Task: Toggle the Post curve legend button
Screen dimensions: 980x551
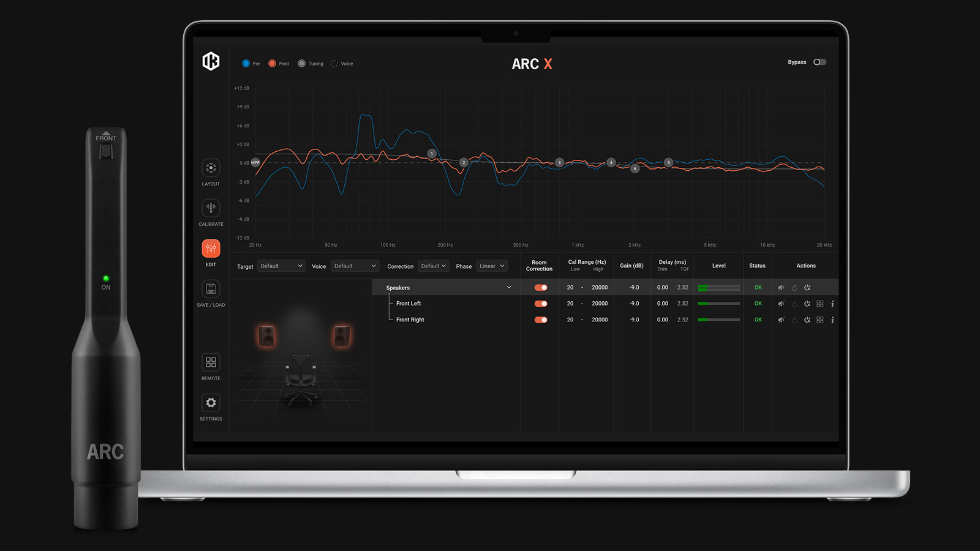Action: coord(273,64)
